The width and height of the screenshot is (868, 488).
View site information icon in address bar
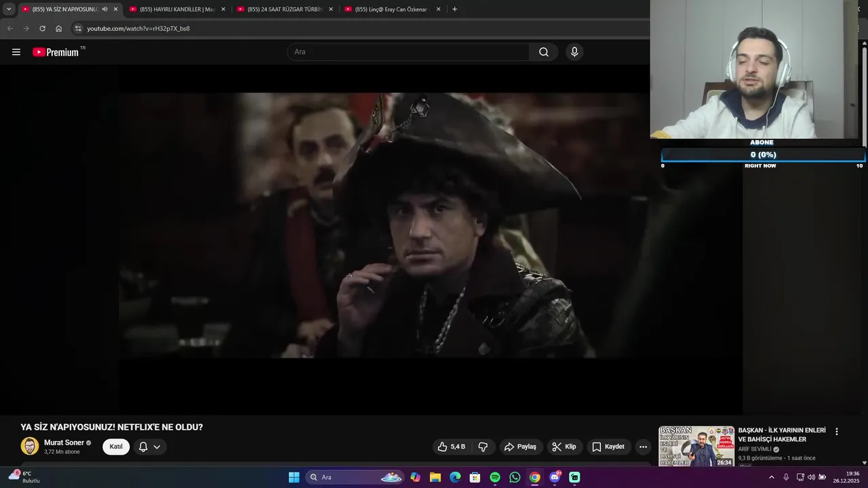click(78, 28)
